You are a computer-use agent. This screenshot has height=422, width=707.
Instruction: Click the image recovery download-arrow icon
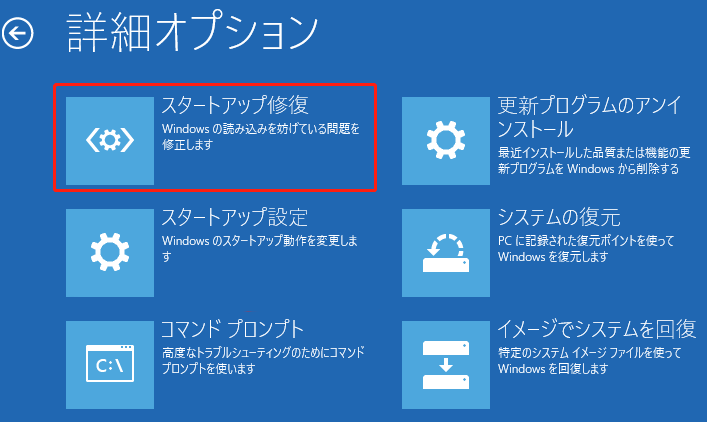coord(446,365)
